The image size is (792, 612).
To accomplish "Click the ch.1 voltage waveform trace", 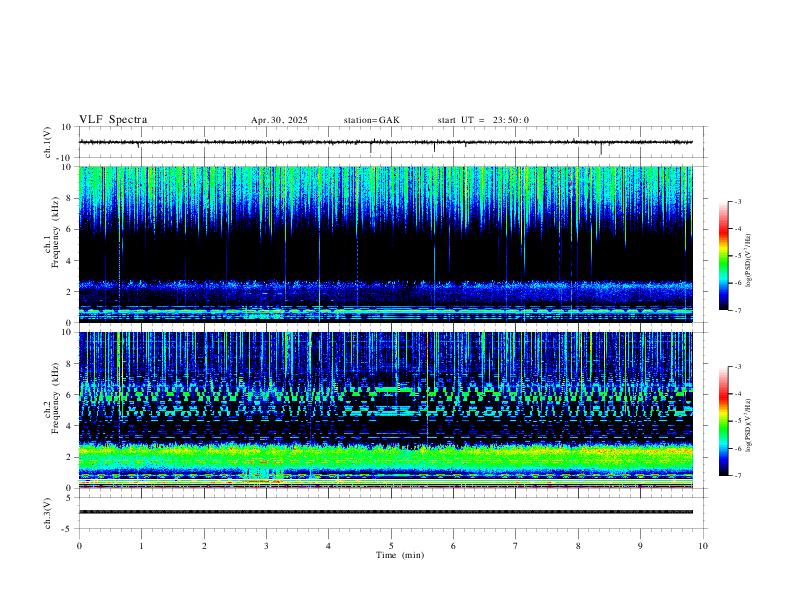I will click(x=385, y=142).
